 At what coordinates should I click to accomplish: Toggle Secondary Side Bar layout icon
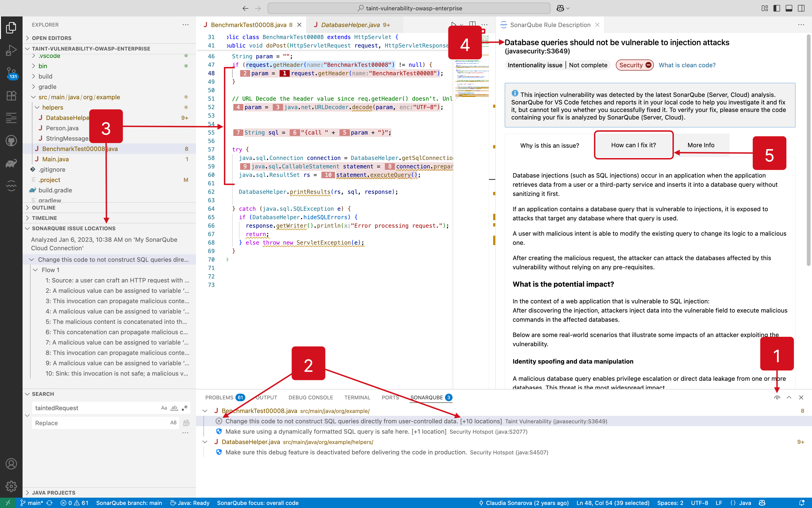(x=801, y=8)
